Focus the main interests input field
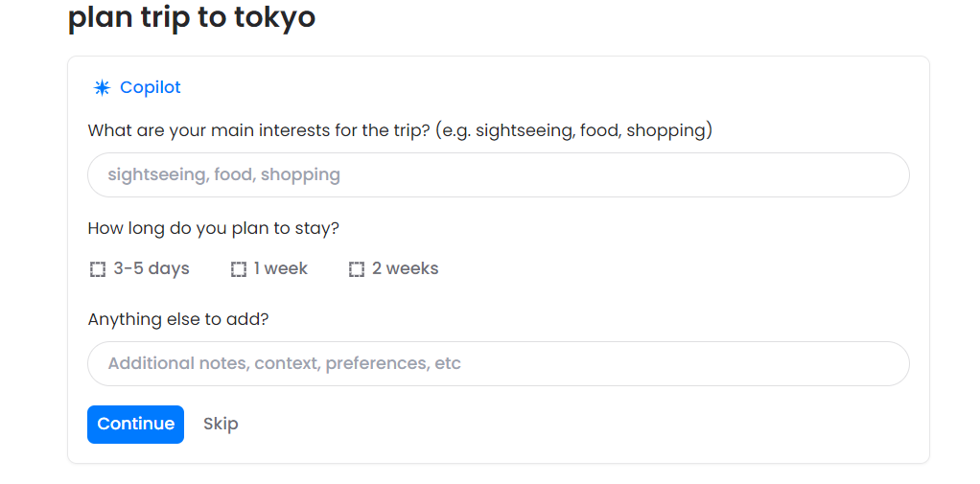This screenshot has width=980, height=484. coord(498,175)
